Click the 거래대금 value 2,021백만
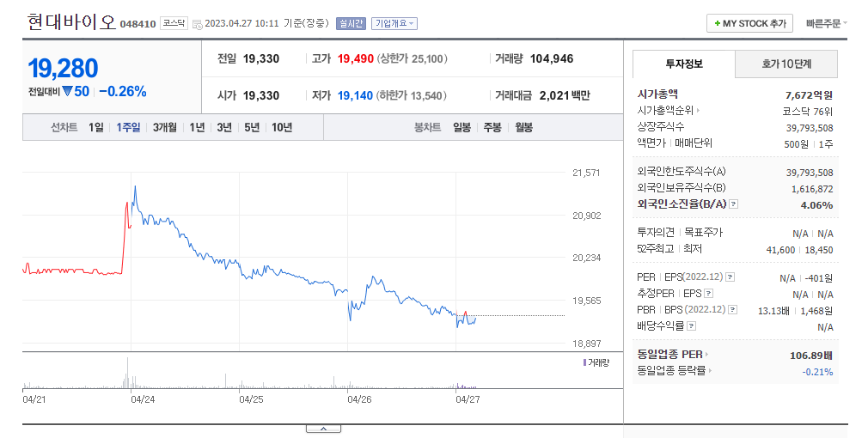This screenshot has width=868, height=438. click(x=565, y=95)
